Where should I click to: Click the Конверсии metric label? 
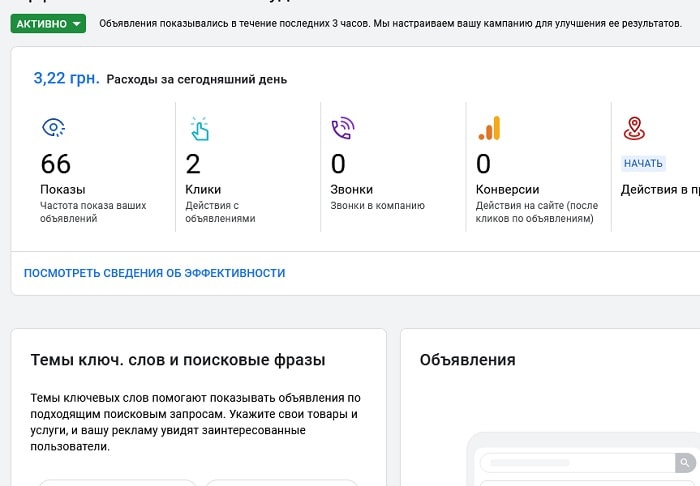pos(507,189)
